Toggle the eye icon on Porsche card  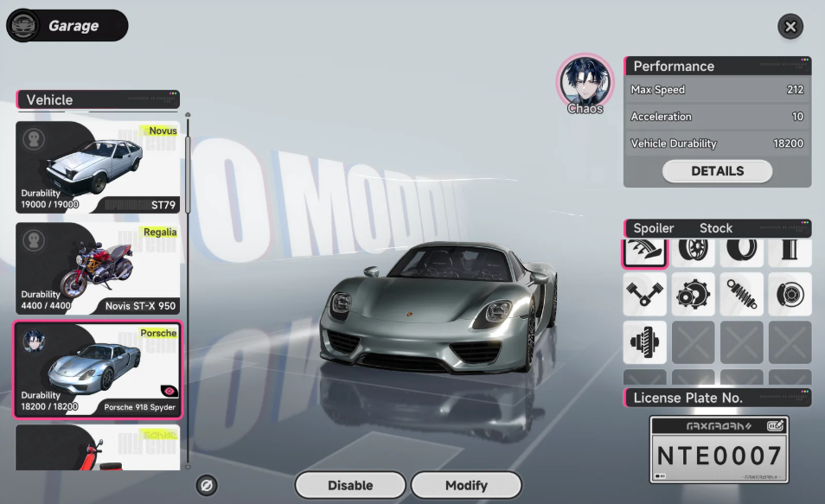tap(169, 391)
